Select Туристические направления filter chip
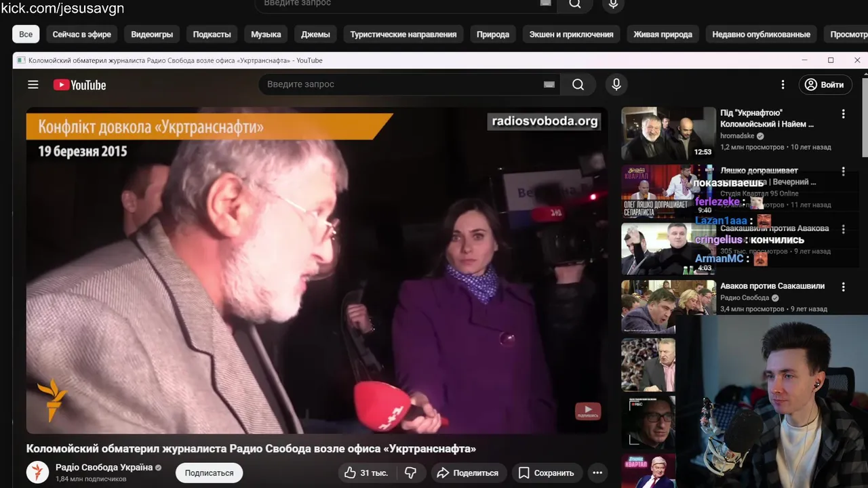 pyautogui.click(x=403, y=34)
